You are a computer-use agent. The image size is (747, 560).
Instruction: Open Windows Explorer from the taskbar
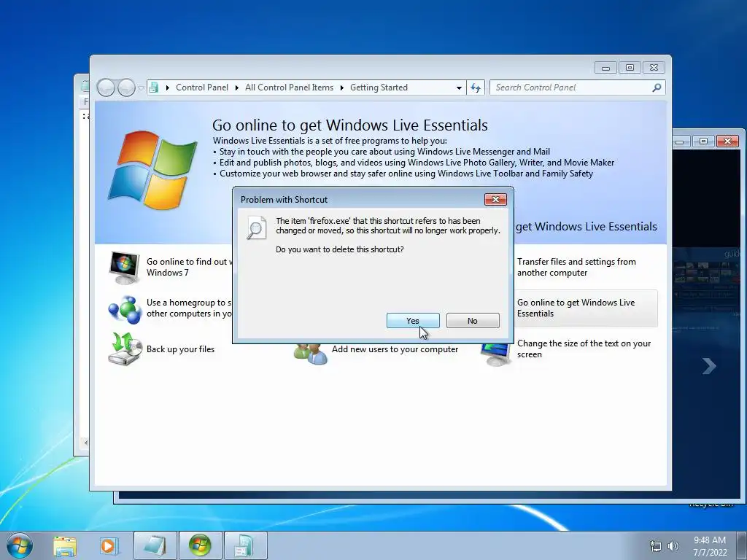coord(65,545)
